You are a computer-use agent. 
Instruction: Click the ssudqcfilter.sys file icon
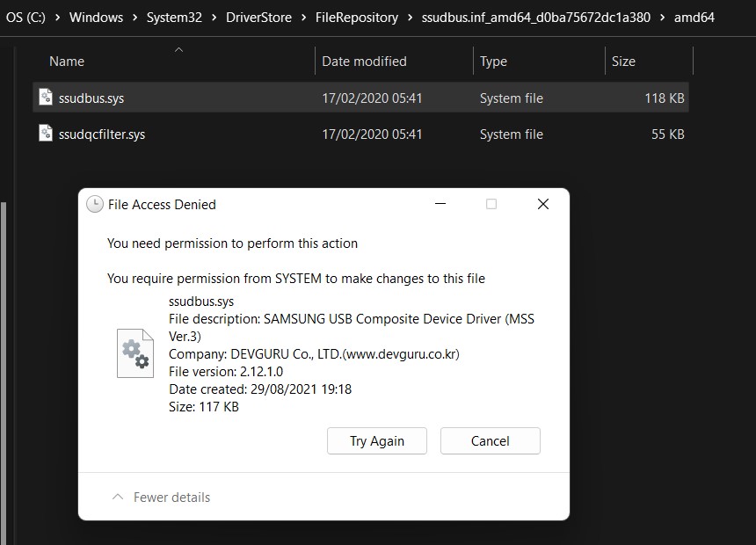coord(46,133)
